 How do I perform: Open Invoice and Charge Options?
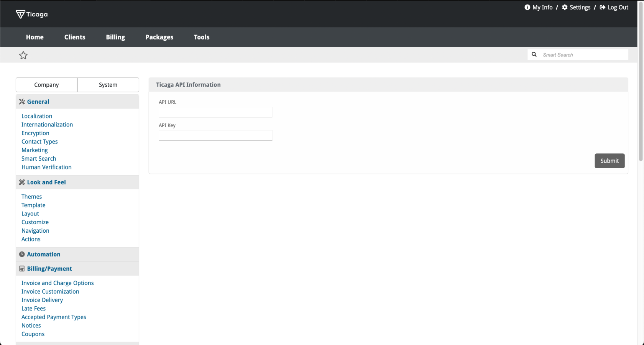pyautogui.click(x=58, y=283)
